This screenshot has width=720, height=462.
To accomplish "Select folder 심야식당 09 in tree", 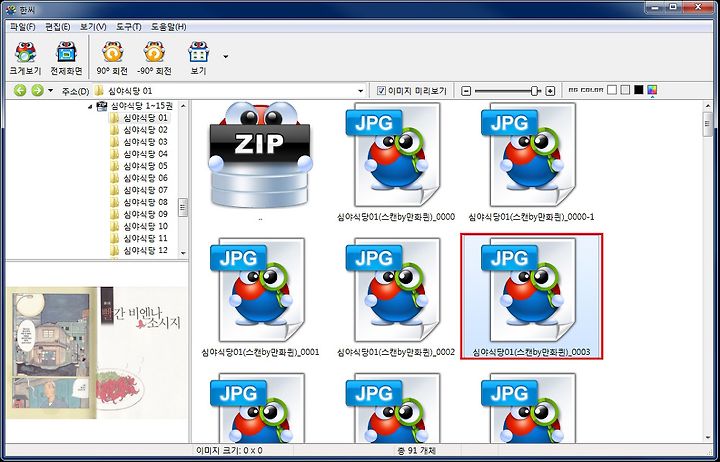I will coord(145,214).
